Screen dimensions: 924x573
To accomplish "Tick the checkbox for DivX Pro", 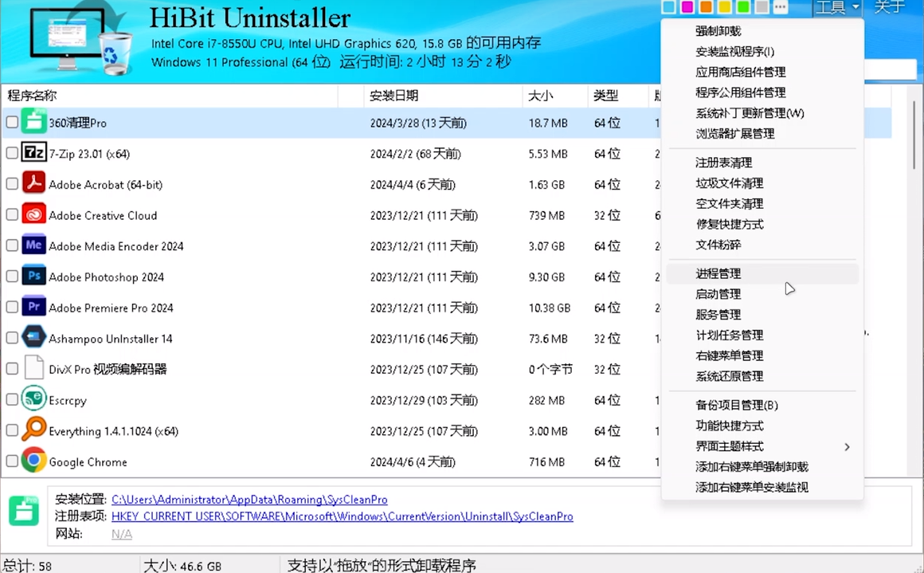I will (x=12, y=368).
